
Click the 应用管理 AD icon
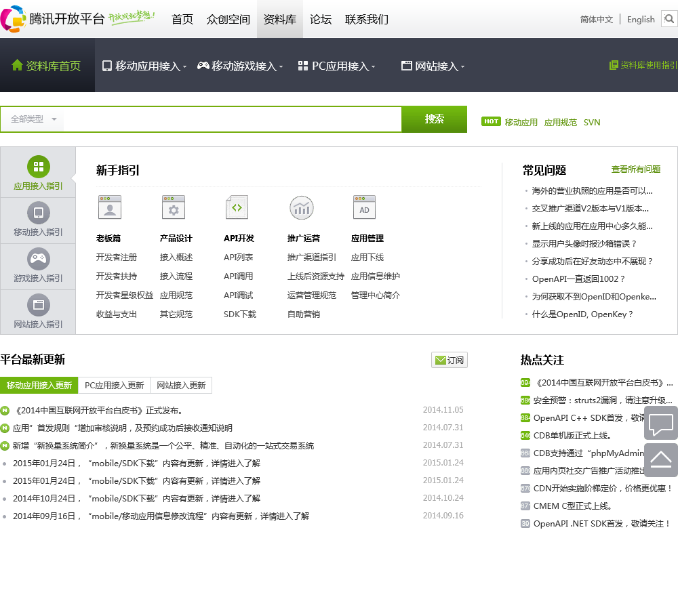coord(364,207)
